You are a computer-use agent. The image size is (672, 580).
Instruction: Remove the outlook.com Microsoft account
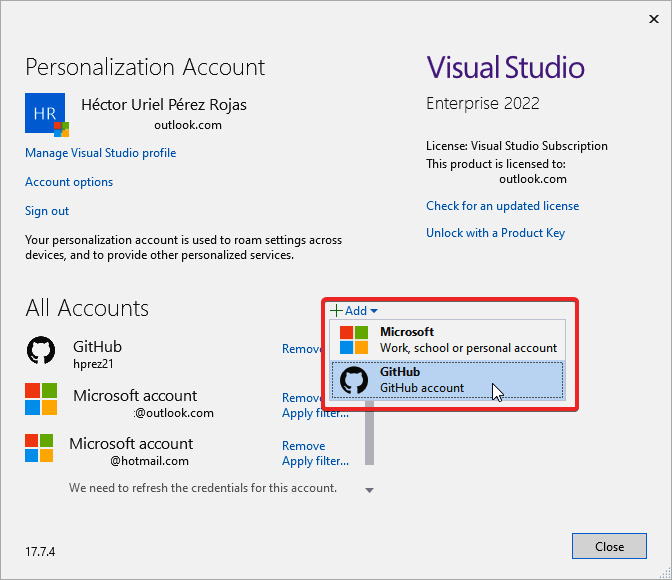(302, 398)
